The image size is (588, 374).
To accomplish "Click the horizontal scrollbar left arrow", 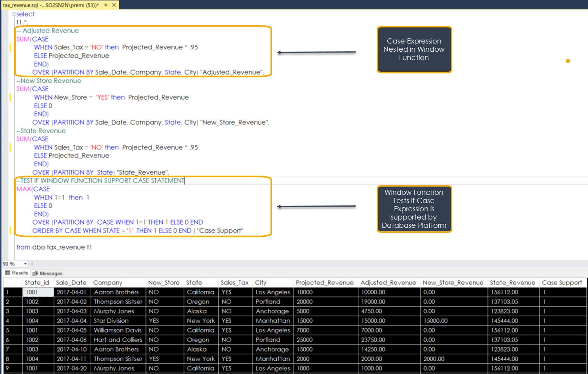I will tap(32, 264).
